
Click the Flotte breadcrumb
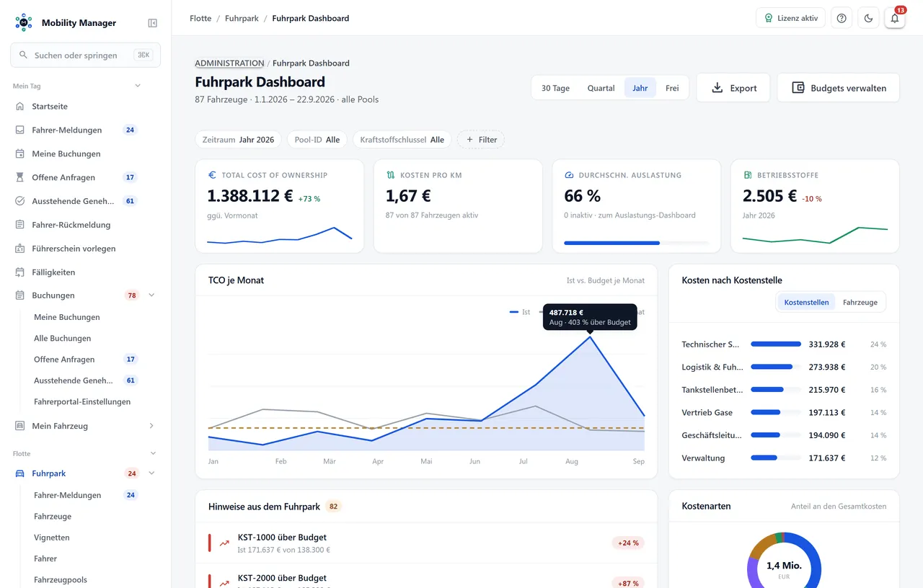[x=200, y=18]
